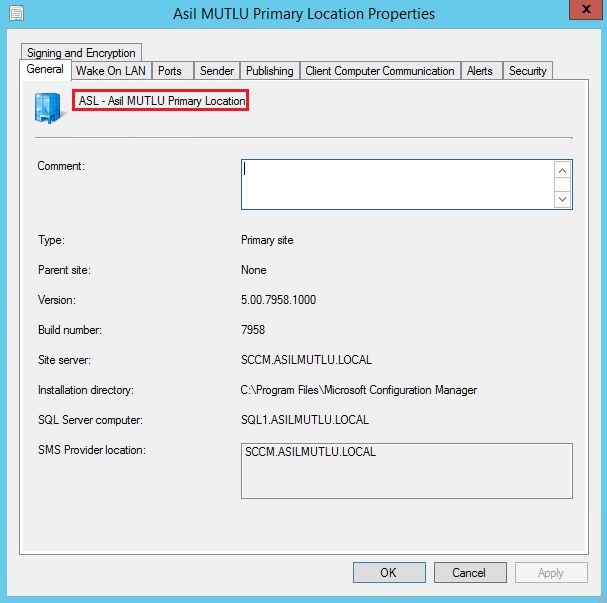Select SCCM.ASILMUTLU.LOCAL in SMS Provider list
This screenshot has height=603, width=607.
[x=310, y=452]
